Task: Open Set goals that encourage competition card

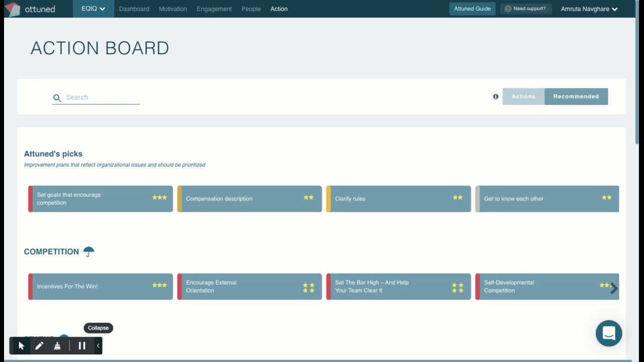Action: (x=101, y=199)
